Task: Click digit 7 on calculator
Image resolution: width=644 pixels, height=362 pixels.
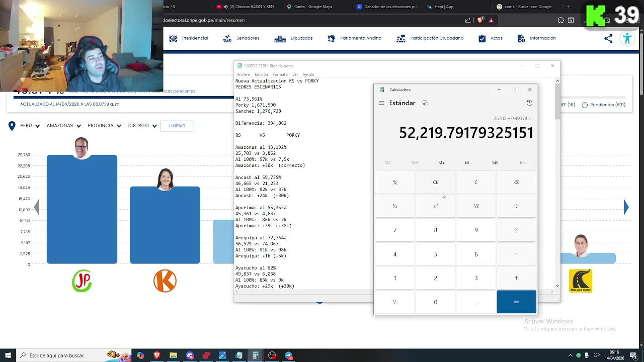Action: pyautogui.click(x=395, y=230)
